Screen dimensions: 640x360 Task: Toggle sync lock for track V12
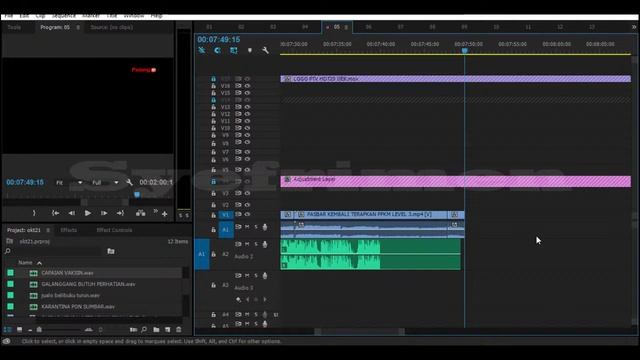pyautogui.click(x=238, y=114)
